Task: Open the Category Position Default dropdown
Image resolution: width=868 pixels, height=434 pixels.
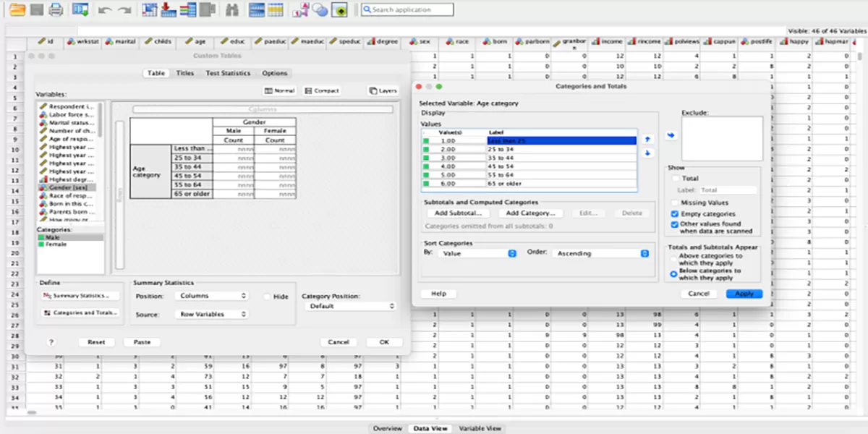Action: (x=349, y=306)
